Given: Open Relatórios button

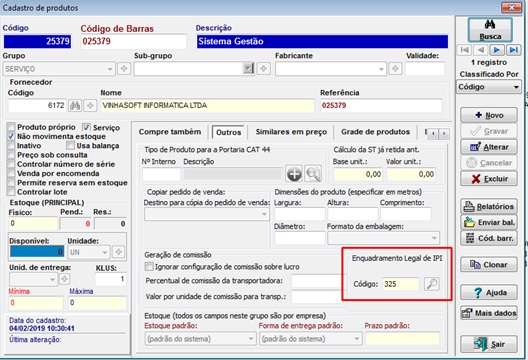Looking at the screenshot, I should click(x=489, y=206).
